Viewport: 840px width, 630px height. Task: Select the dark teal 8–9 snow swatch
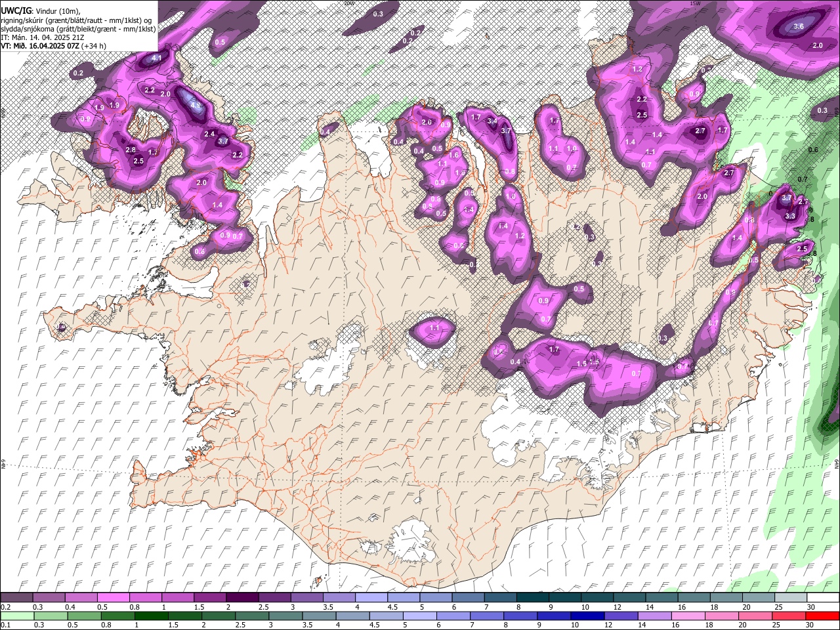click(532, 598)
